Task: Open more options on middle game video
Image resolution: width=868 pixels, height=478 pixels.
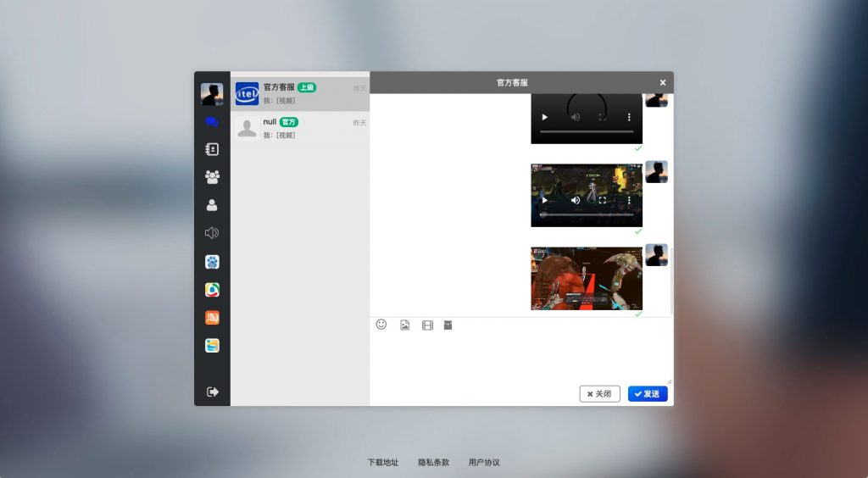Action: [629, 200]
